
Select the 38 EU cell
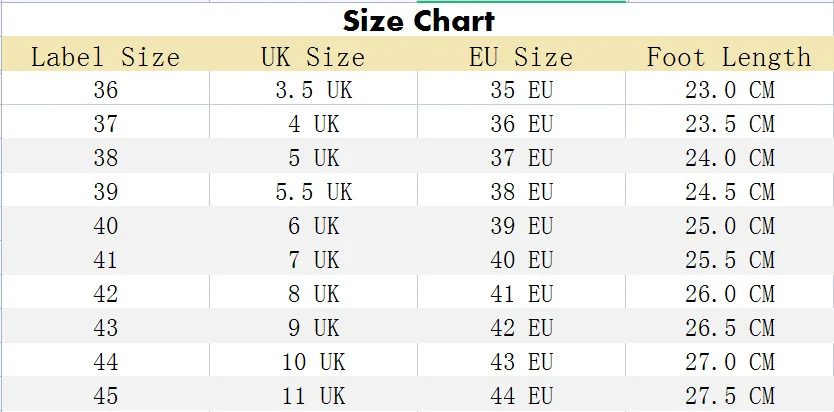click(521, 190)
